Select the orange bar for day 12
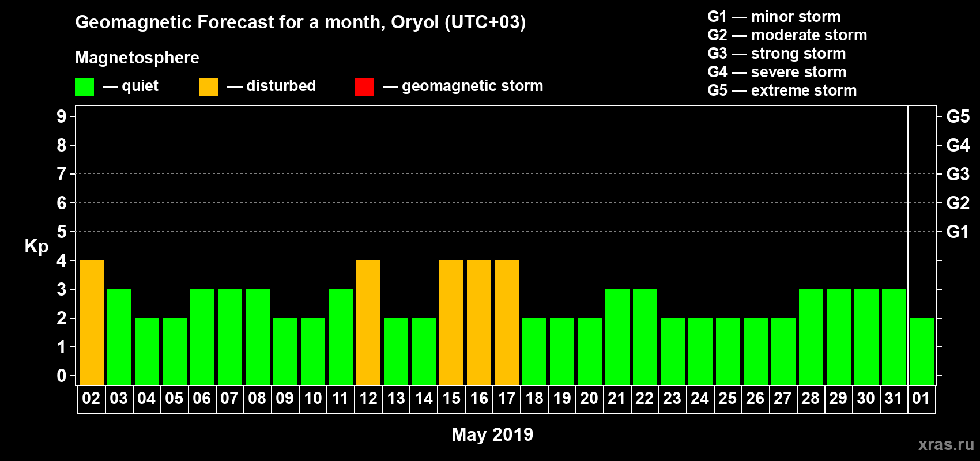Image resolution: width=980 pixels, height=461 pixels. [x=368, y=322]
